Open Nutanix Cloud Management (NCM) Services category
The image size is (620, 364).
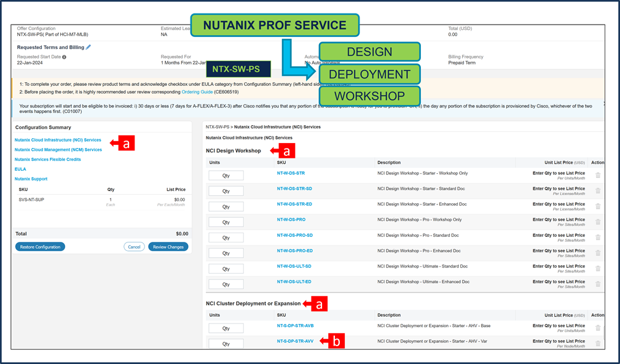[x=58, y=150]
